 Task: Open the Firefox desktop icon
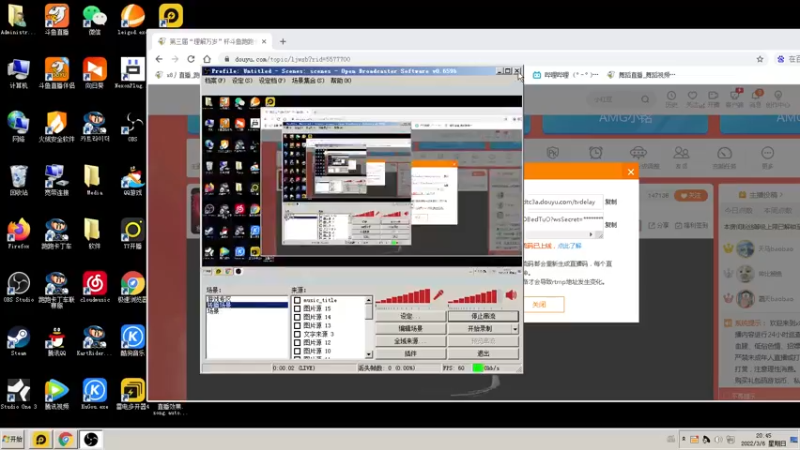[18, 233]
